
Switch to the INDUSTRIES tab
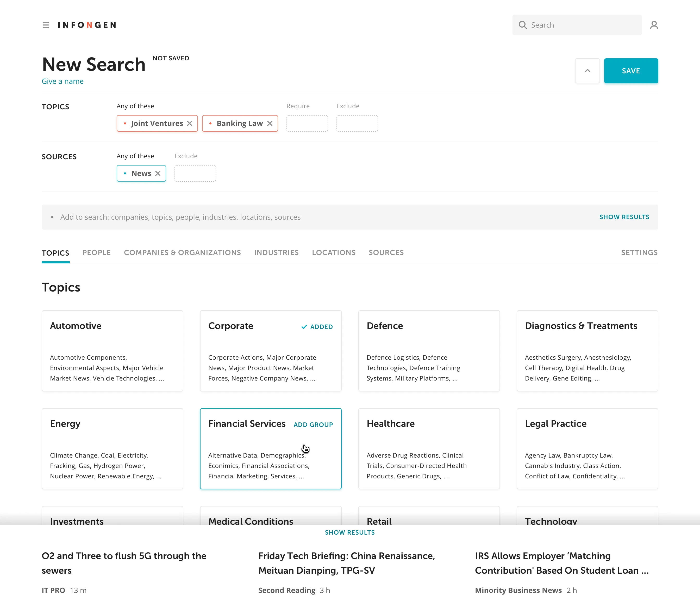tap(276, 252)
